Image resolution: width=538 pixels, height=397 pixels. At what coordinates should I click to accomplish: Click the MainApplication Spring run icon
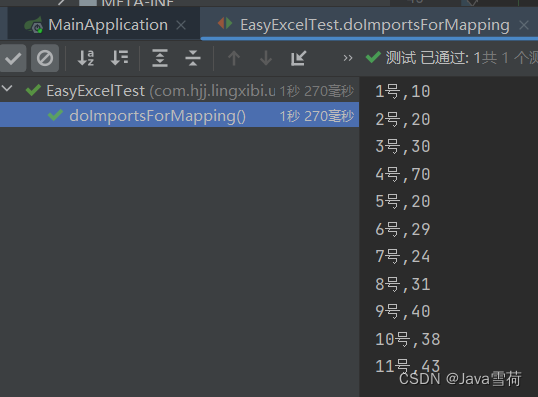pyautogui.click(x=33, y=25)
